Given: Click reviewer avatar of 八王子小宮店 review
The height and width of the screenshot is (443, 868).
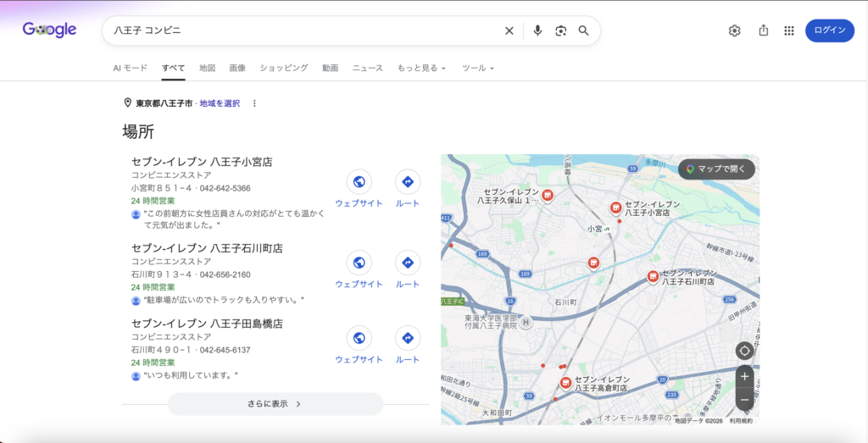Looking at the screenshot, I should 136,214.
